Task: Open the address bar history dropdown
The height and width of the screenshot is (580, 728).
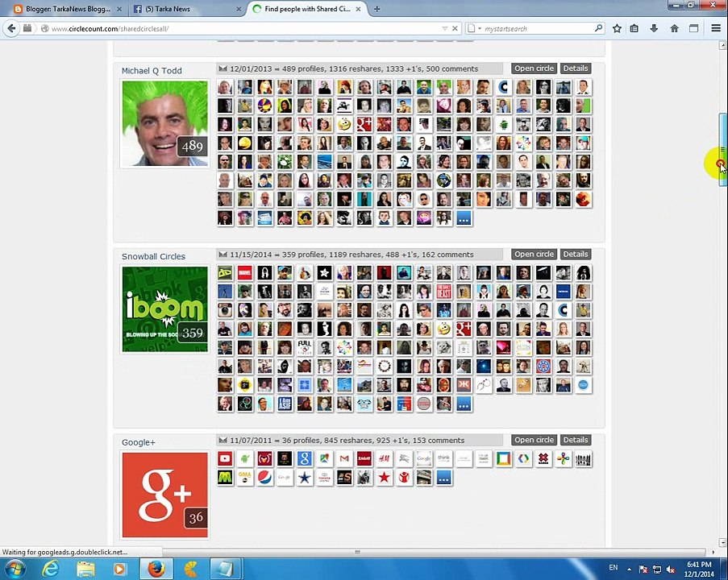Action: (x=445, y=28)
